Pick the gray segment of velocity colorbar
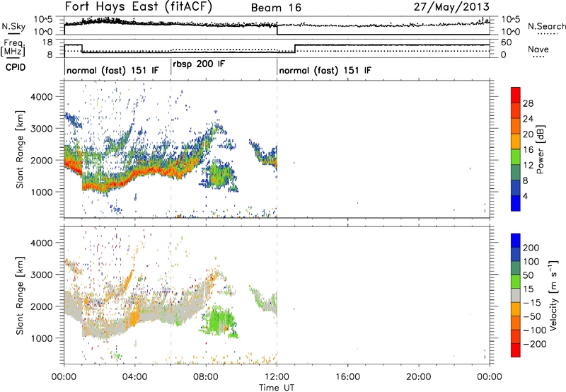 (516, 296)
